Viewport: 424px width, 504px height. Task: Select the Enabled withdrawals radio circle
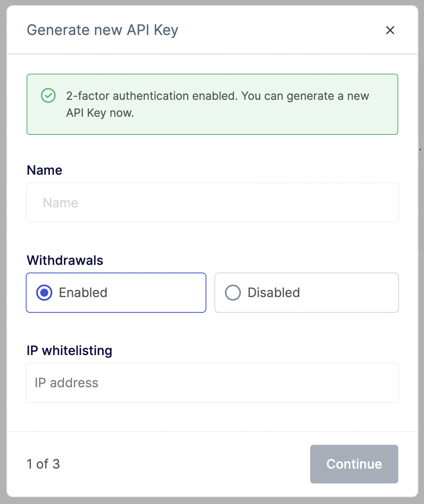pos(44,293)
